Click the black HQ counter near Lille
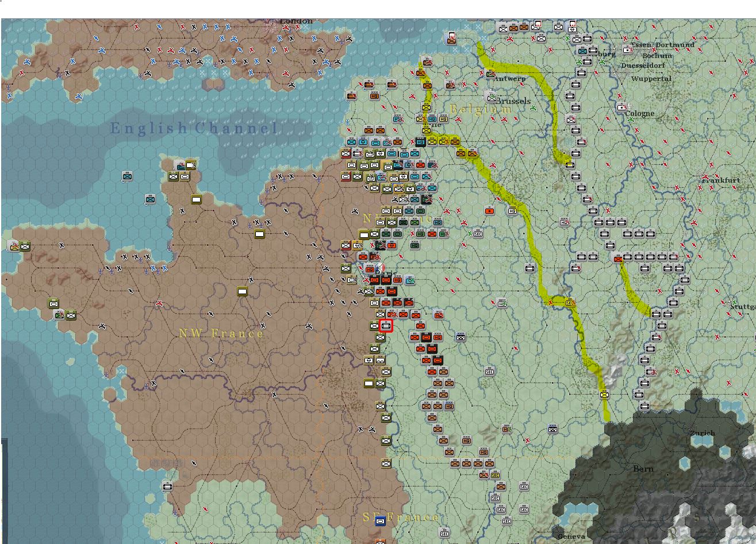Viewport: 756px width, 544px height. click(420, 141)
